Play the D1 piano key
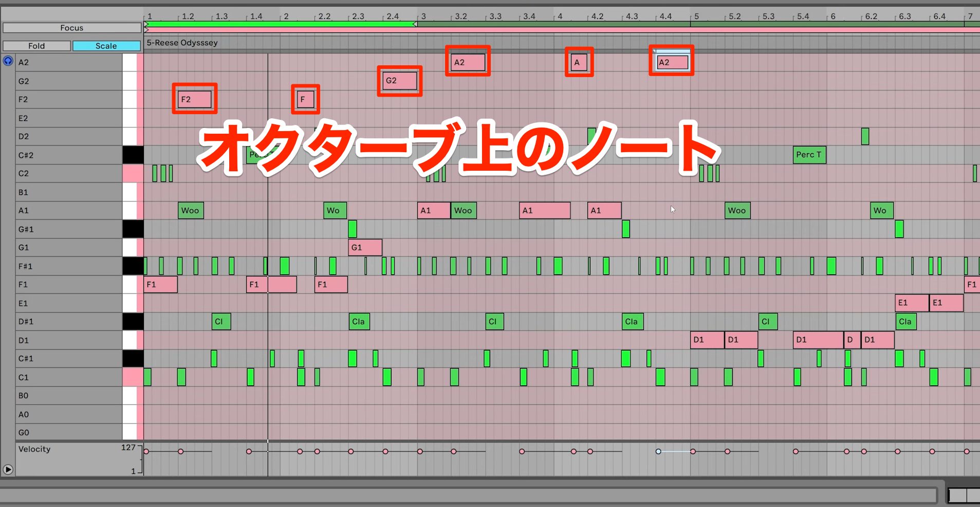 130,340
